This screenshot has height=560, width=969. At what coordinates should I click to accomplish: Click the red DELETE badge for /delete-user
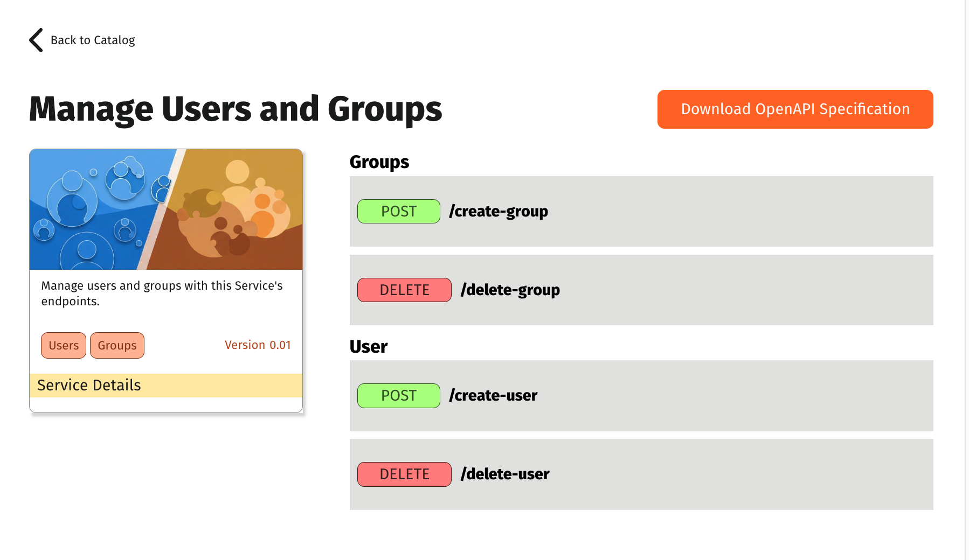coord(404,474)
